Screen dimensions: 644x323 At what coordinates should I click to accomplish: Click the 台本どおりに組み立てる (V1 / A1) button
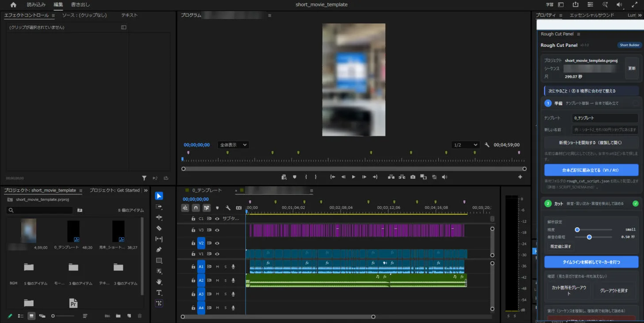tap(591, 170)
